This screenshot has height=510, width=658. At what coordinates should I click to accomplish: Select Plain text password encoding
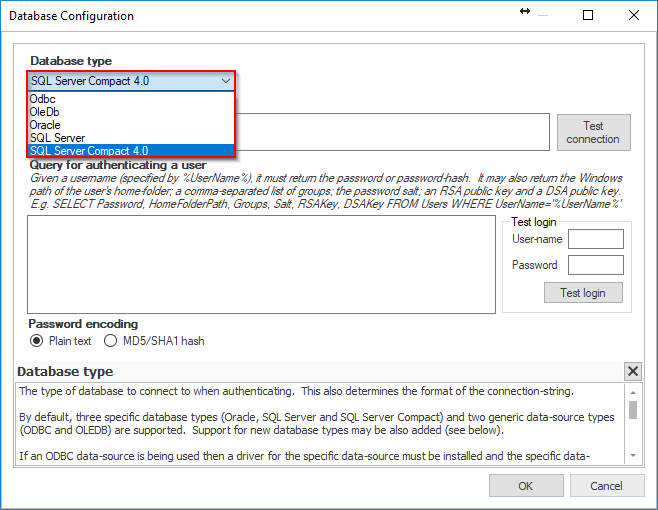click(x=37, y=341)
